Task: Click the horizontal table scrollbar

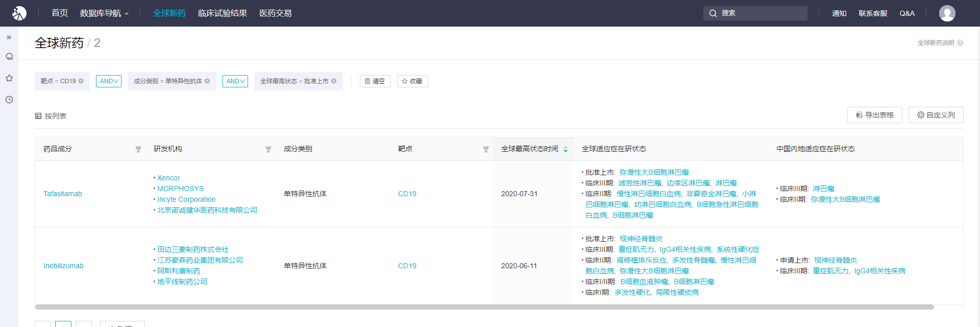Action: [484, 307]
